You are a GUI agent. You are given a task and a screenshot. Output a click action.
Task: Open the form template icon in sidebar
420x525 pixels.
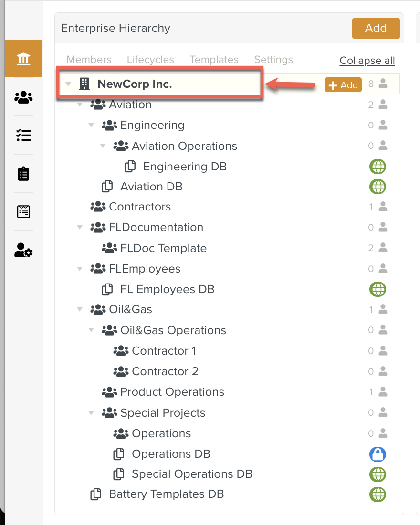click(23, 211)
